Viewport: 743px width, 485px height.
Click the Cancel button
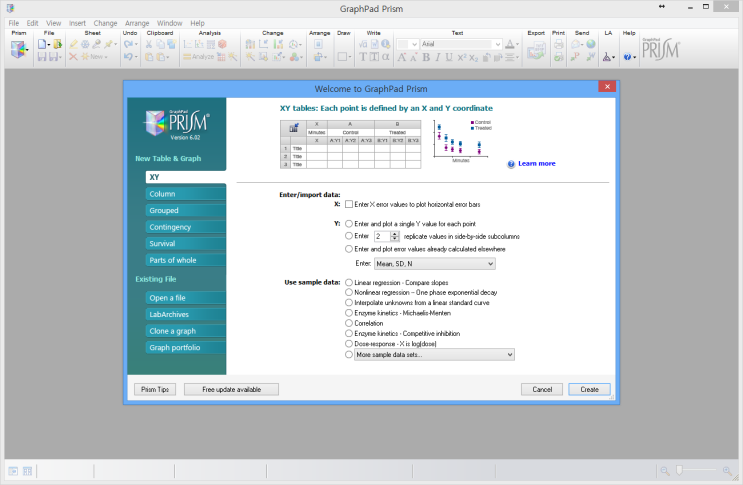pos(542,389)
